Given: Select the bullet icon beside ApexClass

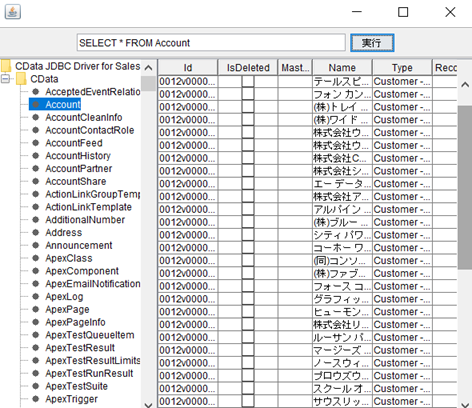Looking at the screenshot, I should [x=36, y=258].
